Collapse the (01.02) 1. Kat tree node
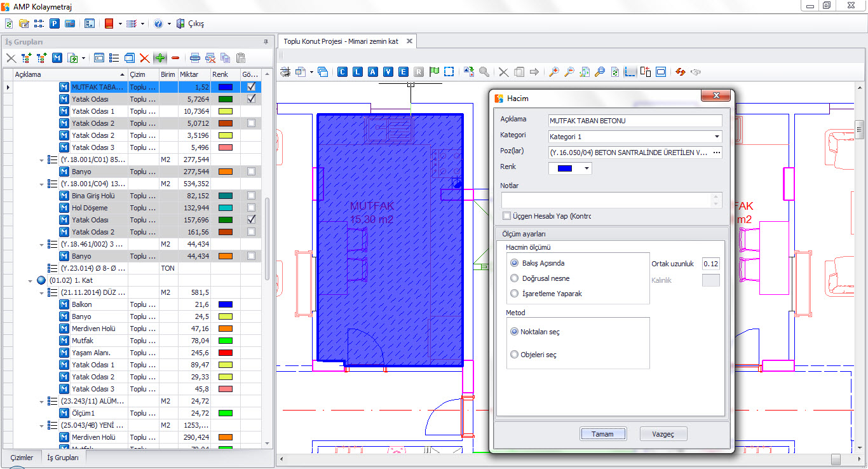This screenshot has width=868, height=469. (x=30, y=280)
